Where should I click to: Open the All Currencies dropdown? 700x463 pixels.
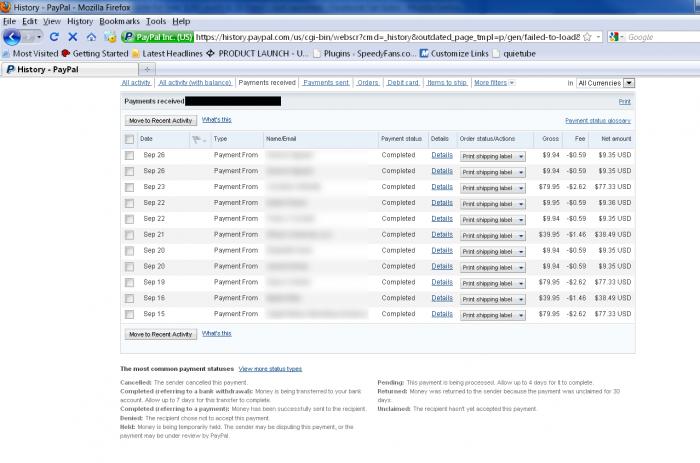605,83
